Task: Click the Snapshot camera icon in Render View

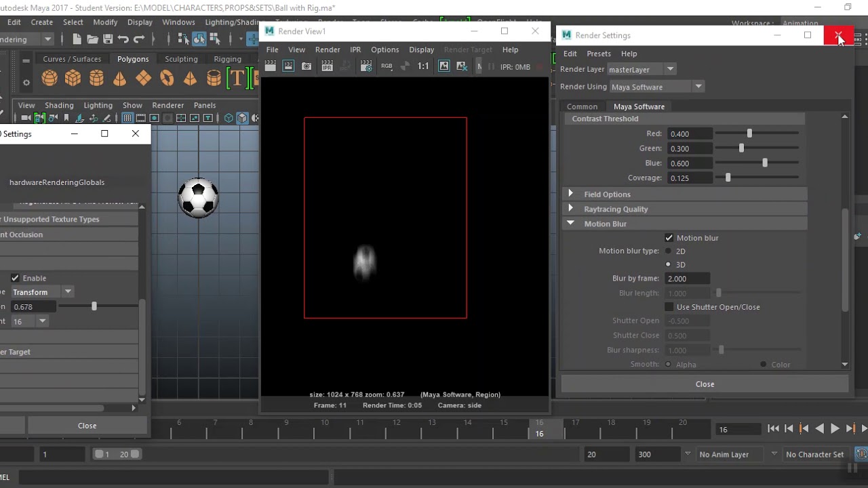Action: point(307,66)
